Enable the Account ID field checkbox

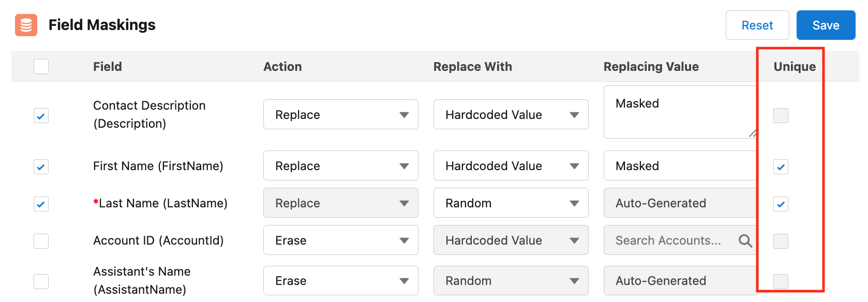tap(41, 241)
